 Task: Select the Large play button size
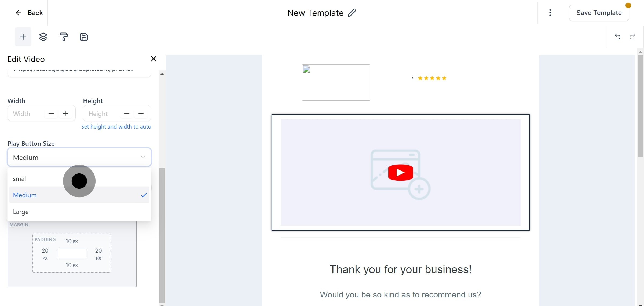[x=21, y=212]
